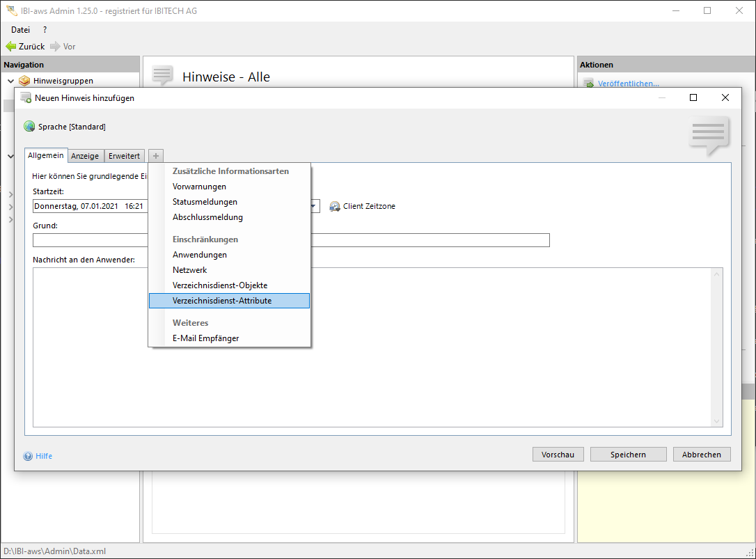Click the Client Zeitzone clock icon

tap(335, 206)
